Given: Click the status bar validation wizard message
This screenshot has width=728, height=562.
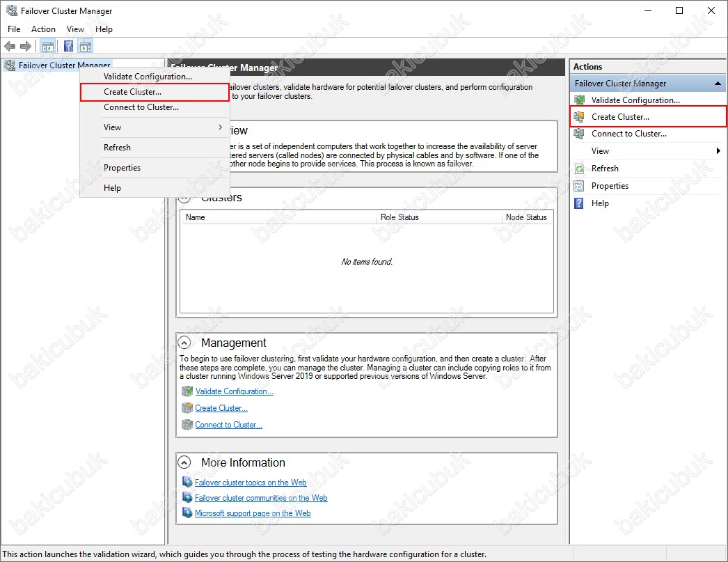Looking at the screenshot, I should click(244, 554).
